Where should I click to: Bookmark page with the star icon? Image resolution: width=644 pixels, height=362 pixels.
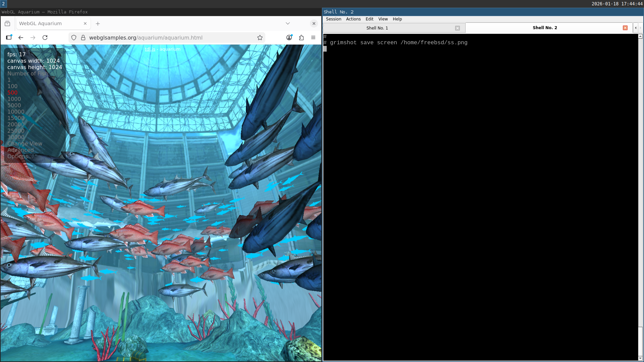point(260,38)
